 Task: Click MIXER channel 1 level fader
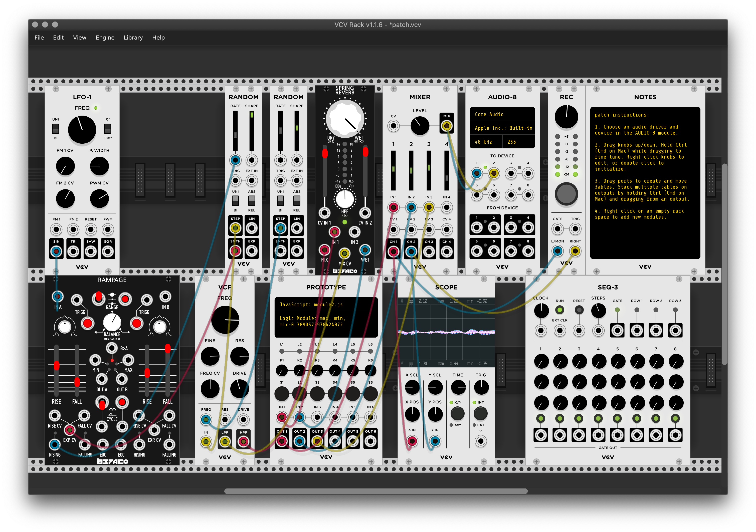(393, 170)
